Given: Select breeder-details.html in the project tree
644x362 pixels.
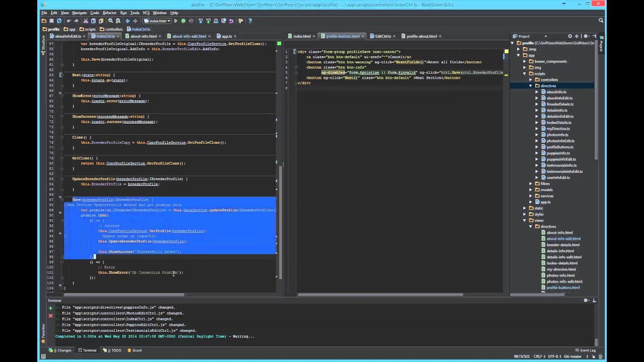Looking at the screenshot, I should tap(563, 245).
